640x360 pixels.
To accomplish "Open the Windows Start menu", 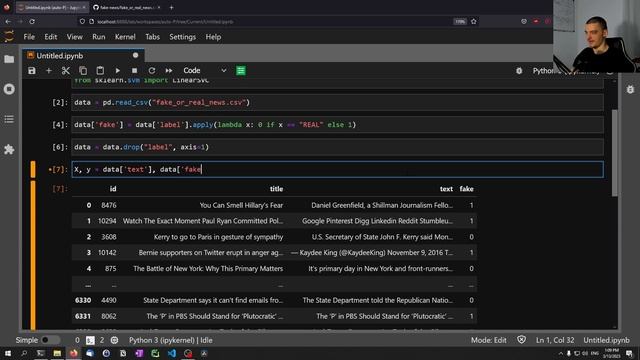I will pos(8,353).
